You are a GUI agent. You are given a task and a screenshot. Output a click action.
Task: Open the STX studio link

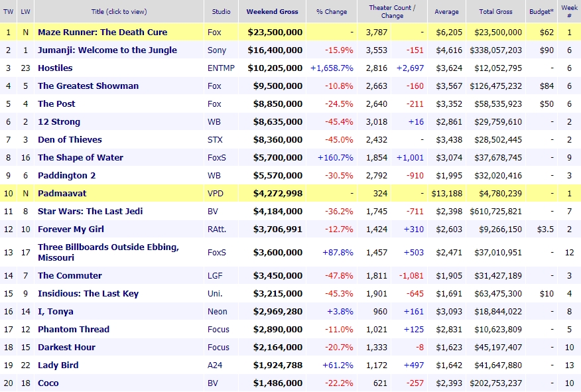tap(215, 140)
